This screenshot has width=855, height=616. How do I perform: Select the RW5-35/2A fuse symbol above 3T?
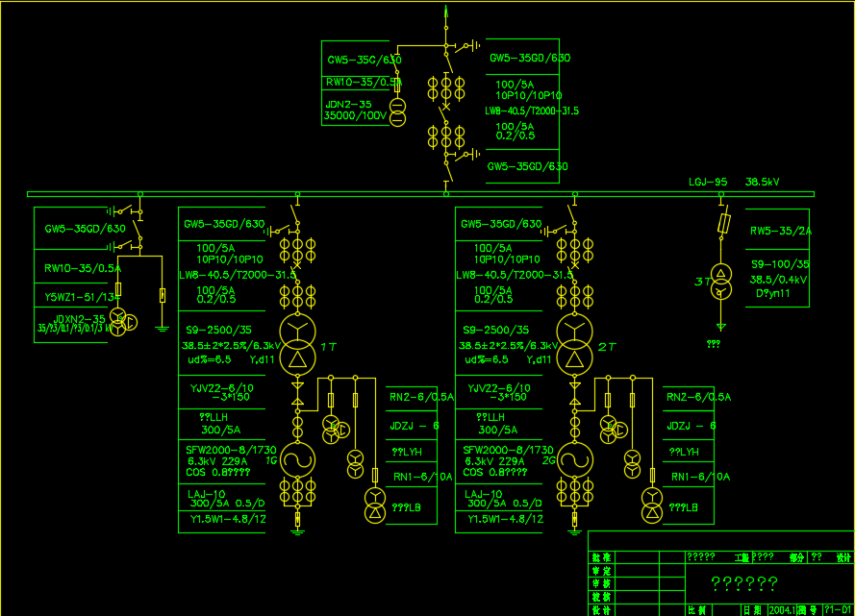tap(724, 223)
